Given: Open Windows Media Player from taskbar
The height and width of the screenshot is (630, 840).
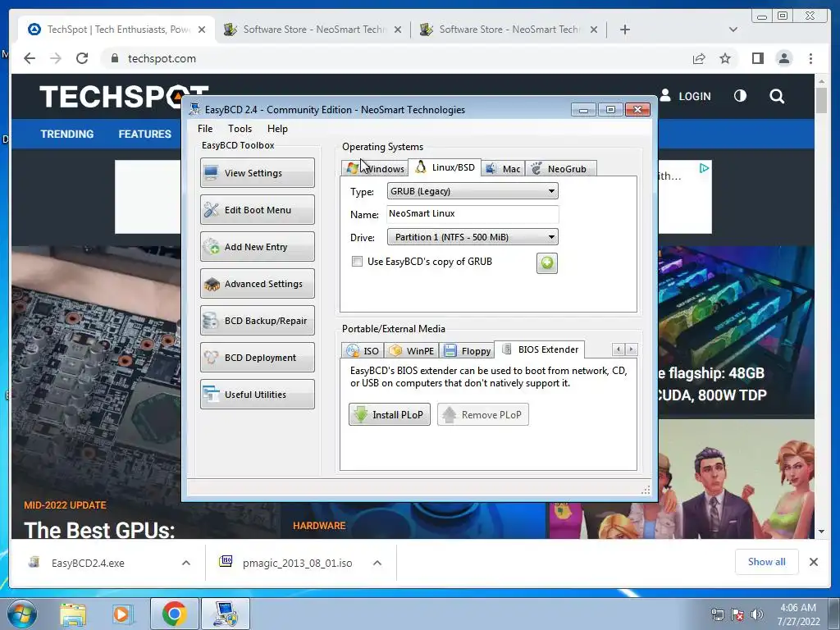Looking at the screenshot, I should (122, 614).
